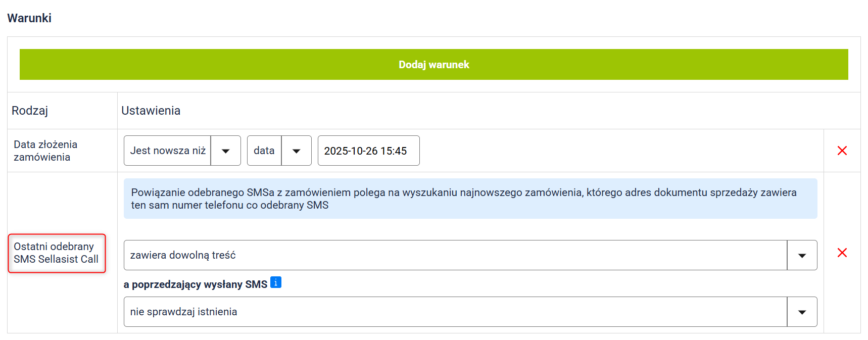Click the green Dodaj warunek button
This screenshot has width=868, height=340.
(433, 65)
